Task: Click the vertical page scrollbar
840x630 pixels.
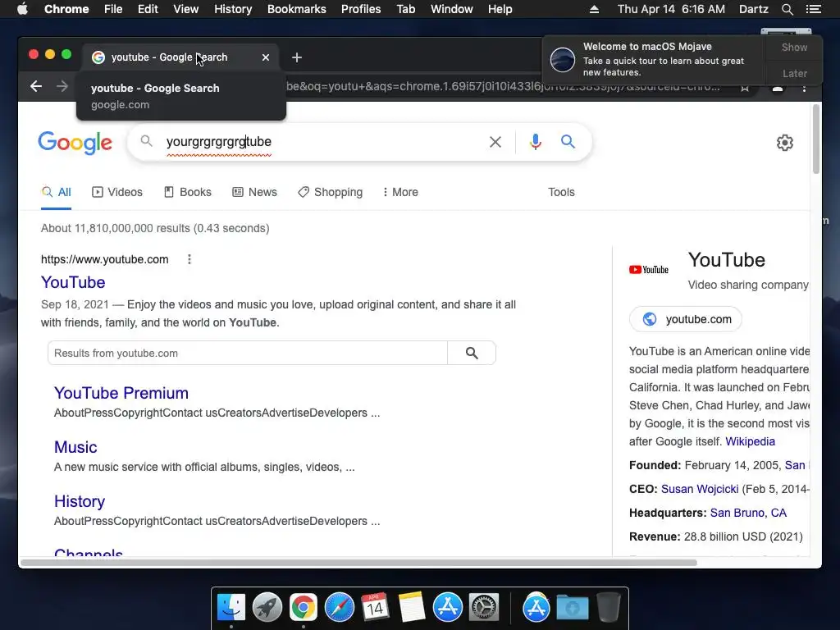Action: 816,139
